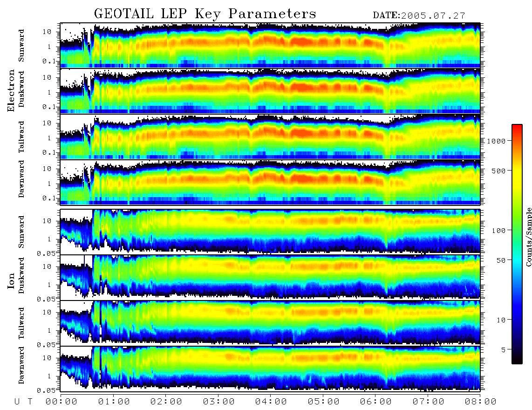
Task: Open the Ion Dawnward spectrogram panel
Action: pos(270,369)
